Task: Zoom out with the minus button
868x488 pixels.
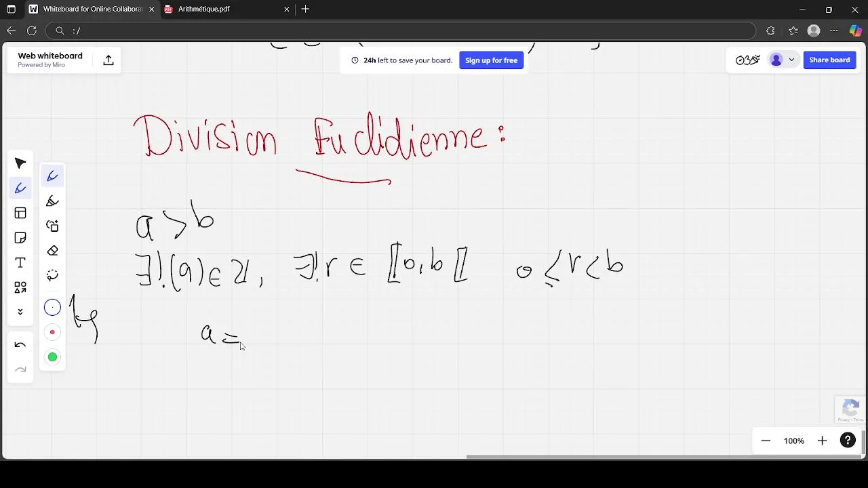Action: [766, 441]
